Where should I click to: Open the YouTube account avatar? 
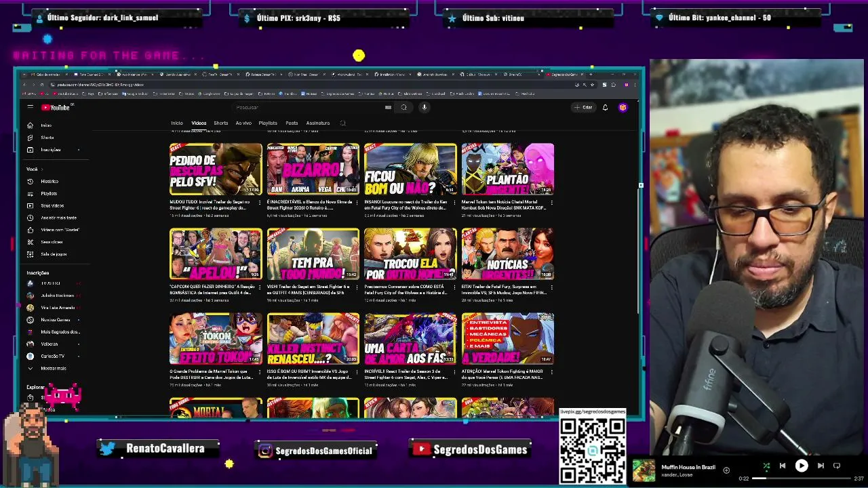(623, 107)
